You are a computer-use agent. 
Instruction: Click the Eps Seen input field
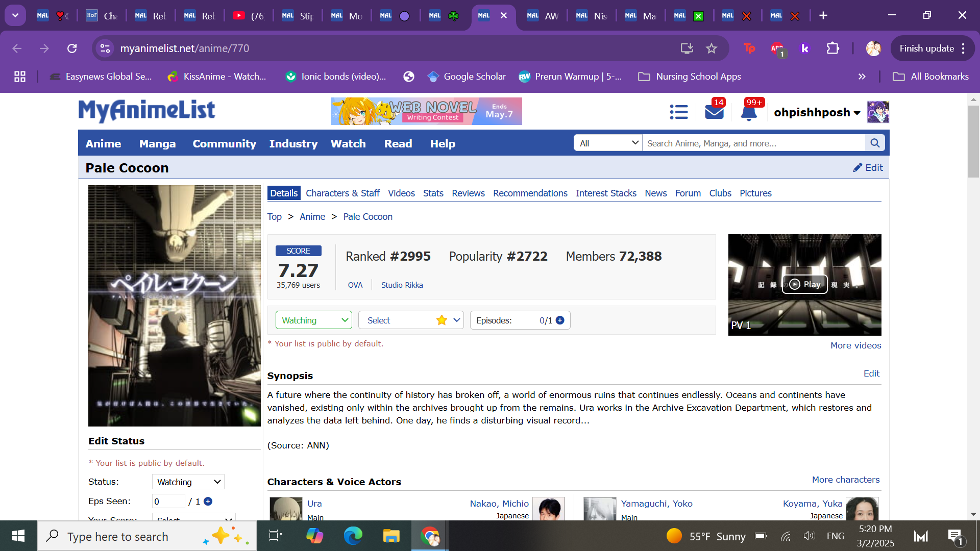coord(168,502)
